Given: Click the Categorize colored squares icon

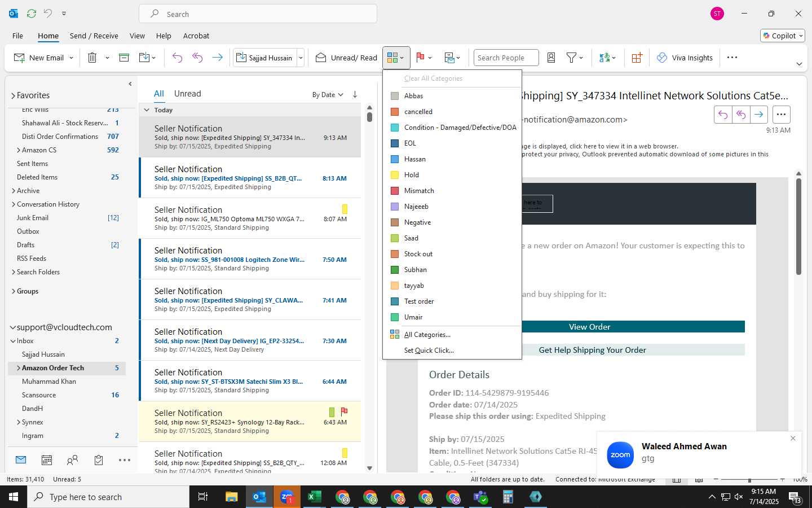Looking at the screenshot, I should (392, 58).
